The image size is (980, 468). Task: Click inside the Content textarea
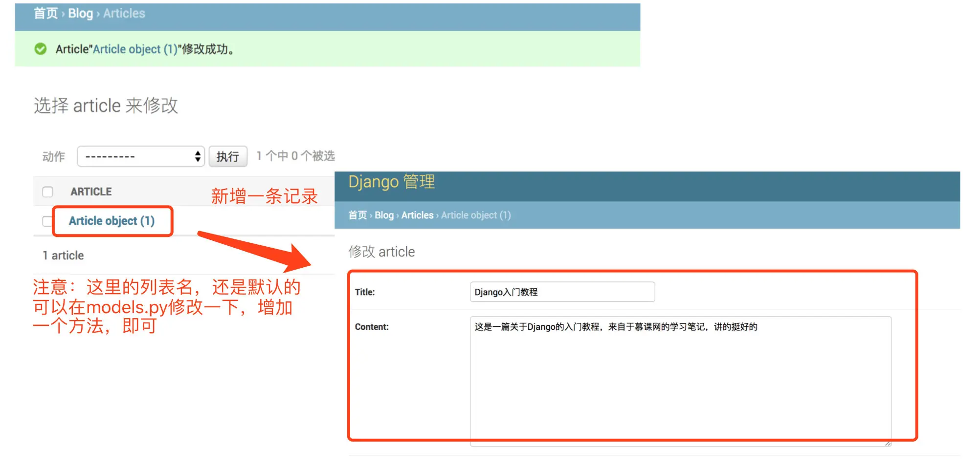681,381
